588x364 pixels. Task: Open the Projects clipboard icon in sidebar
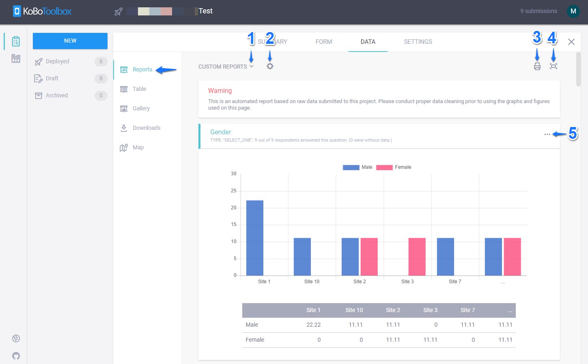click(16, 41)
